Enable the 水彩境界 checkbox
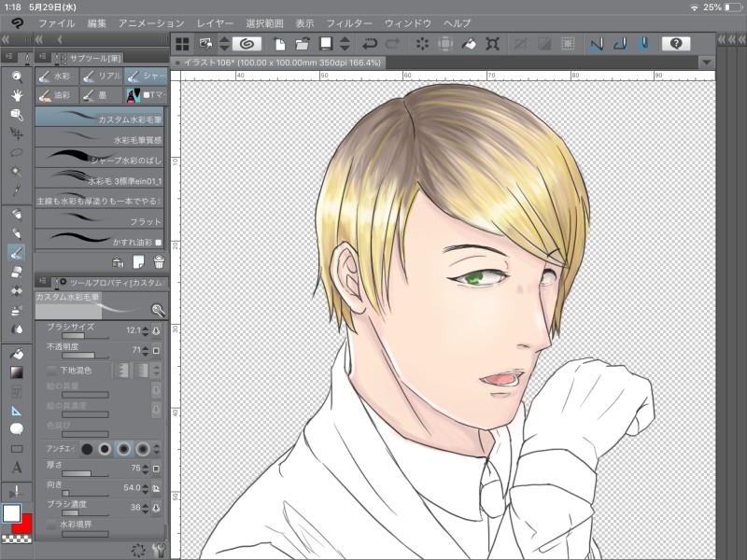This screenshot has height=560, width=747. (52, 525)
